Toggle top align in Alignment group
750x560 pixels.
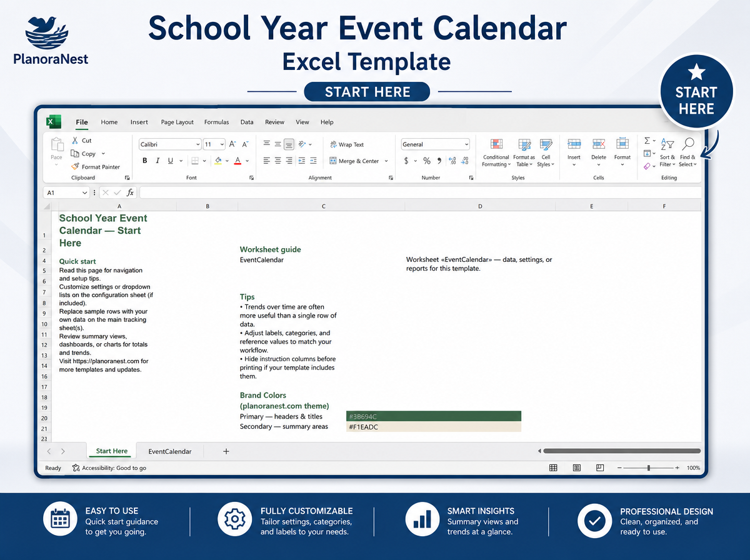click(267, 144)
